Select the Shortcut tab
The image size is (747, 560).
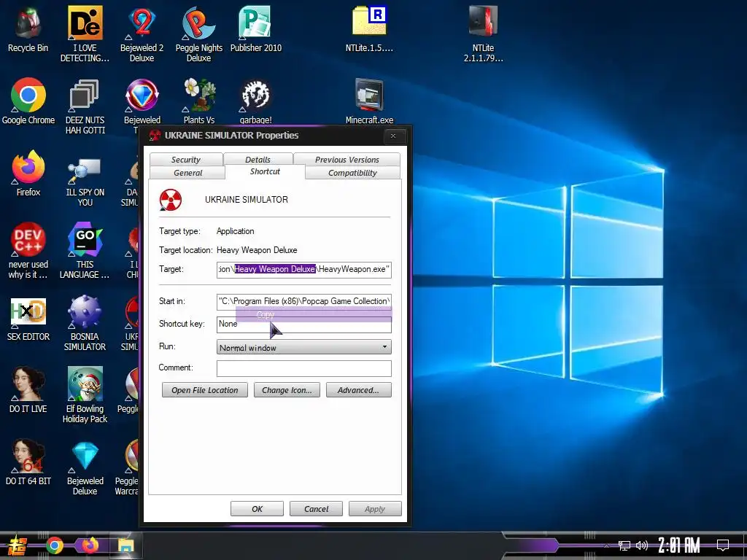point(265,171)
